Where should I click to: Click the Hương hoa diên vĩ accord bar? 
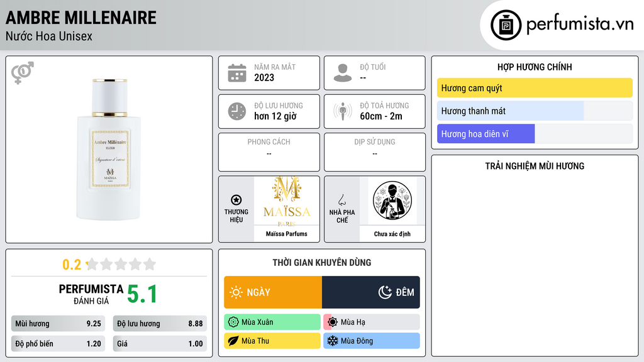535,134
